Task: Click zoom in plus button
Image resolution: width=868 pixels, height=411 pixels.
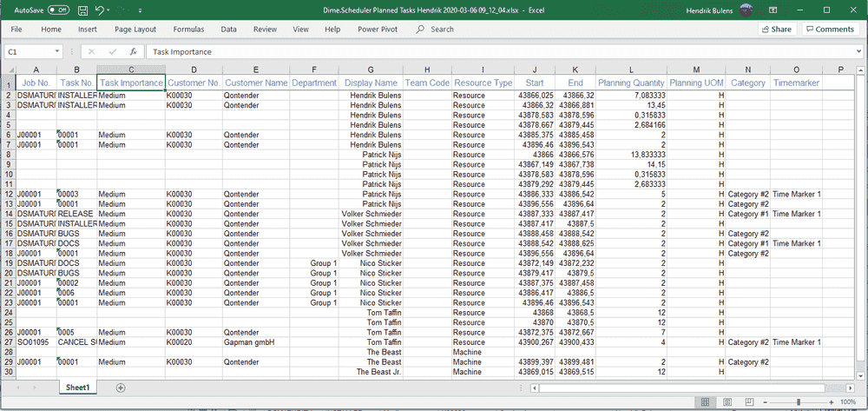Action: point(832,401)
